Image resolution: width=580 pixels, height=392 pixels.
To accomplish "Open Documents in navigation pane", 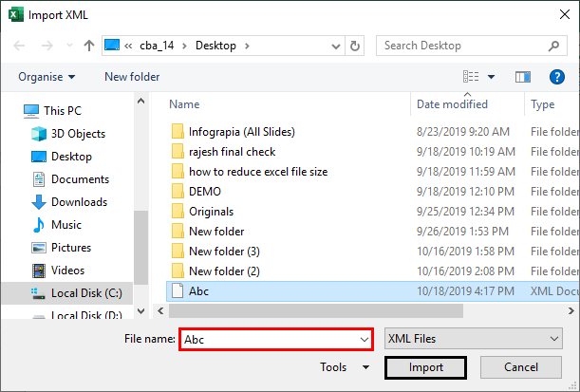I will [80, 179].
